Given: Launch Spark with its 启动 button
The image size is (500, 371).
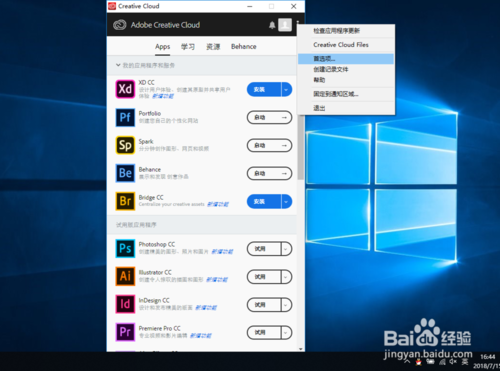Looking at the screenshot, I should pos(269,145).
